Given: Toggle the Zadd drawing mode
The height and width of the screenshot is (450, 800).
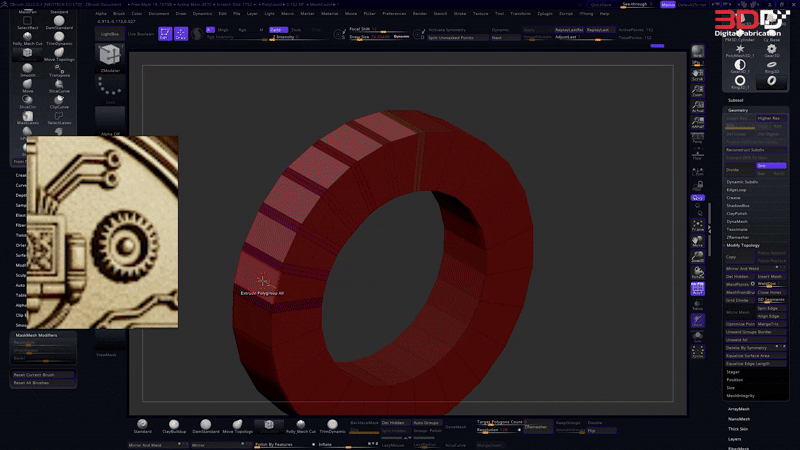Looking at the screenshot, I should pyautogui.click(x=276, y=30).
